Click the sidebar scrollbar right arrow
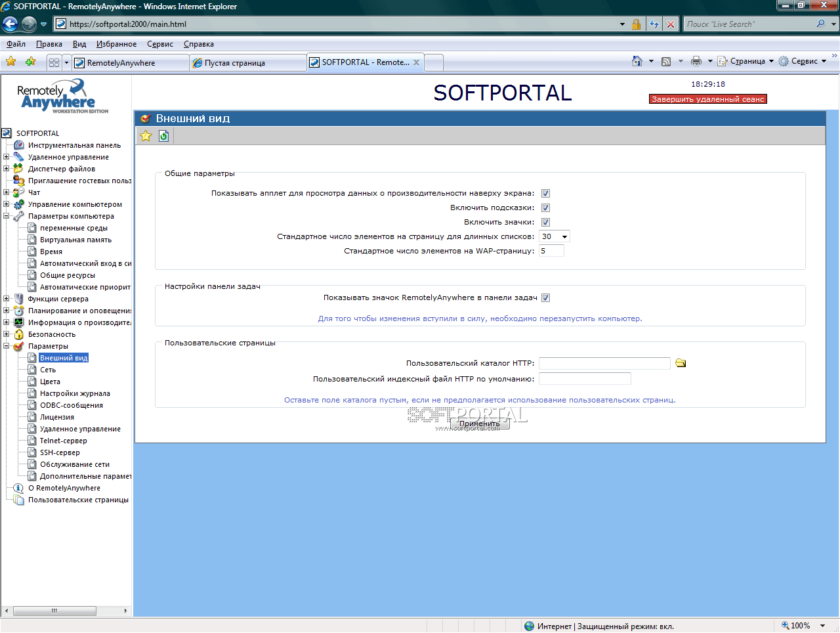Screen dimensions: 840x633 (126, 611)
